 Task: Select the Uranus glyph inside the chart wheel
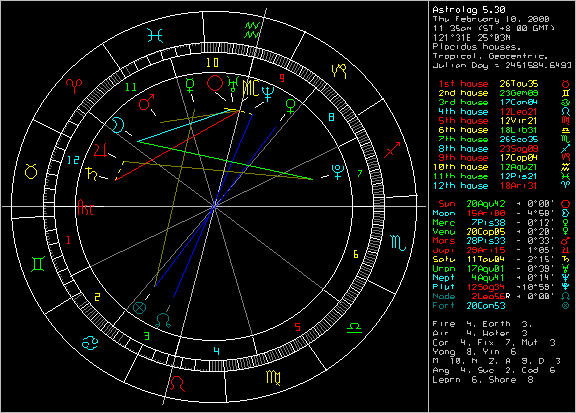pyautogui.click(x=233, y=84)
